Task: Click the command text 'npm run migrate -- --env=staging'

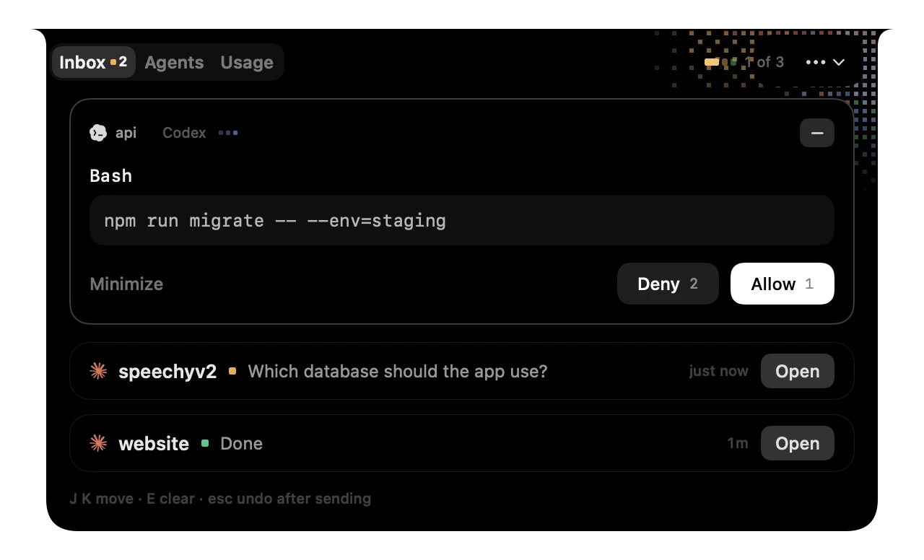Action: click(275, 221)
